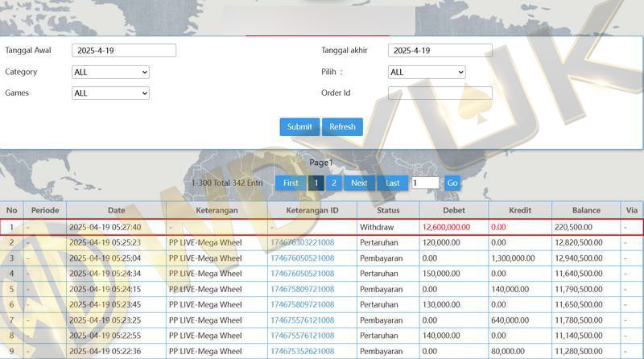Open ID 174676050521008 in Pembayaran row 3

(303, 258)
